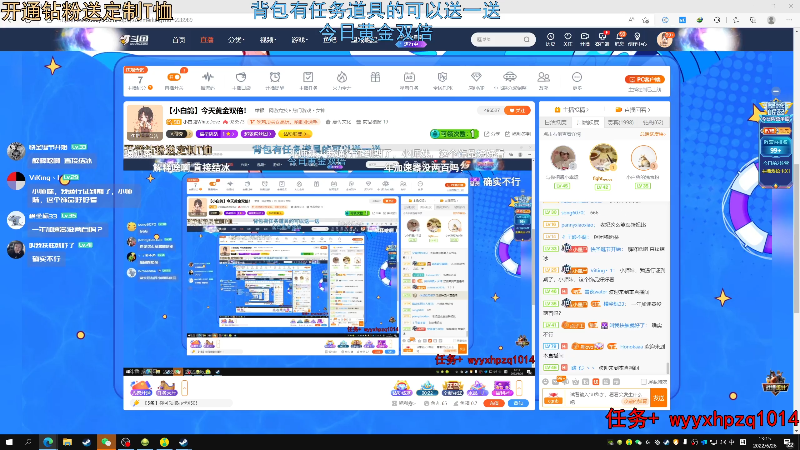This screenshot has height=450, width=800.
Task: Open the left header link with chevron in the chat panel
Action: [x=571, y=109]
